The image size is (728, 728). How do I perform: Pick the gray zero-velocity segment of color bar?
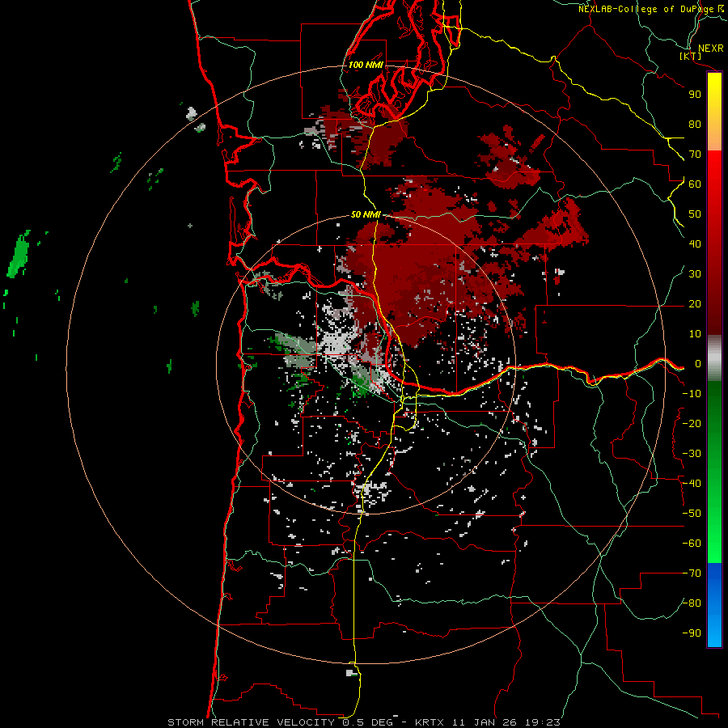click(714, 358)
